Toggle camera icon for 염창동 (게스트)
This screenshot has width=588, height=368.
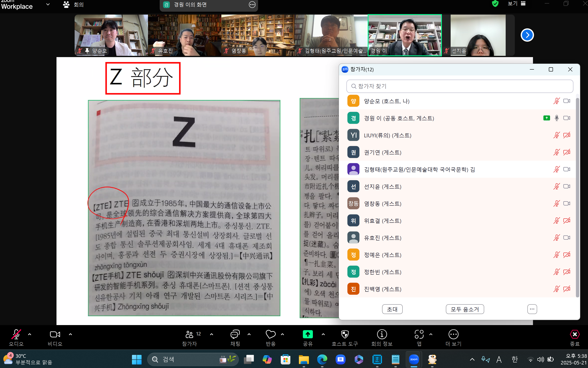pos(567,203)
